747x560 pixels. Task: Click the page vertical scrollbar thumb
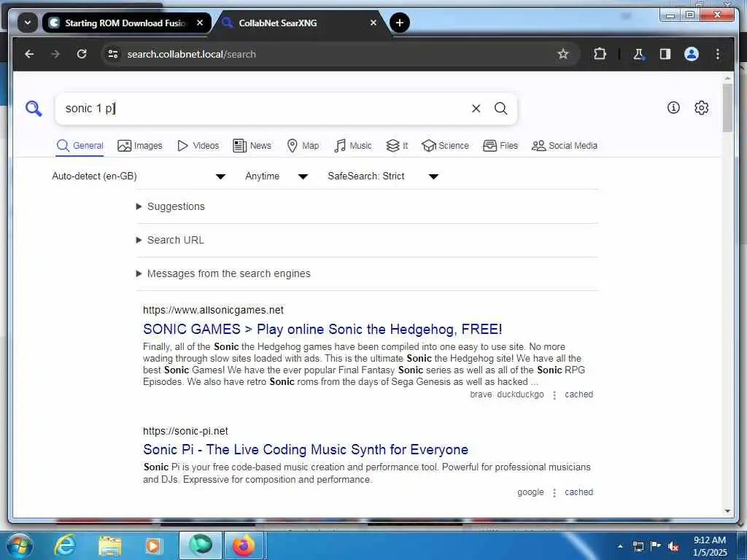coord(727,108)
